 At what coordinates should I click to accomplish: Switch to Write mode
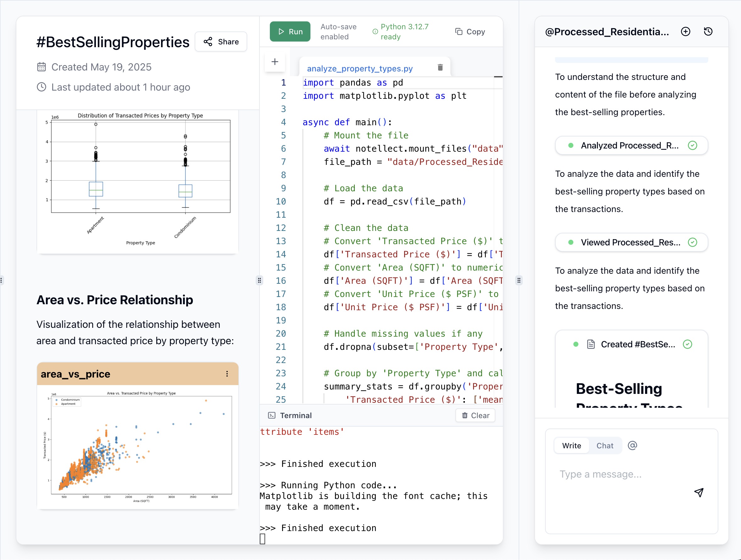(x=571, y=445)
